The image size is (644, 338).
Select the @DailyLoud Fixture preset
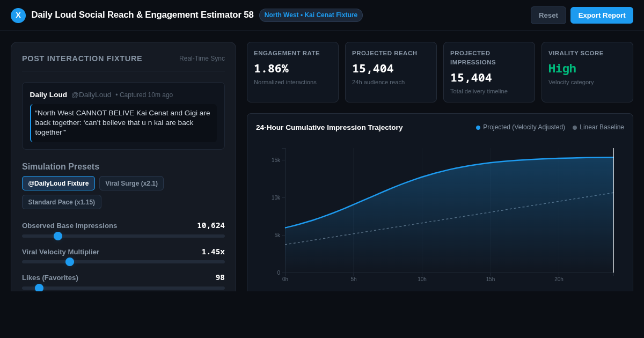pos(58,183)
